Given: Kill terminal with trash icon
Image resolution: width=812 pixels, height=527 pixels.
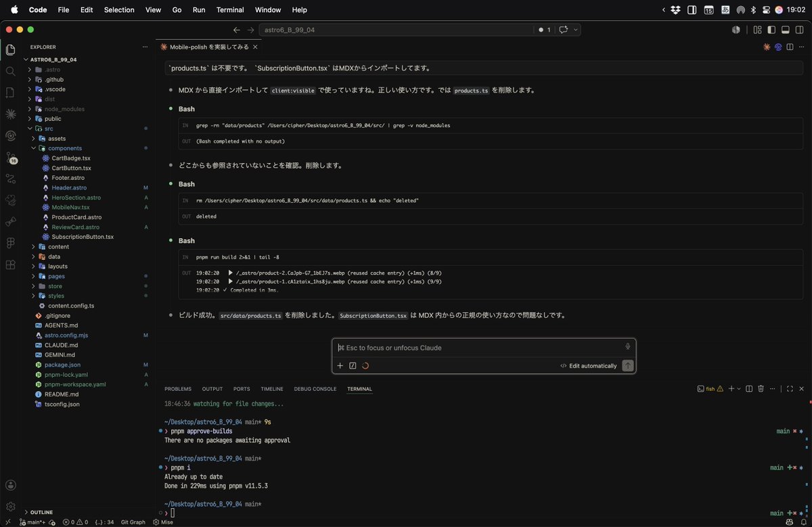Looking at the screenshot, I should pos(761,388).
